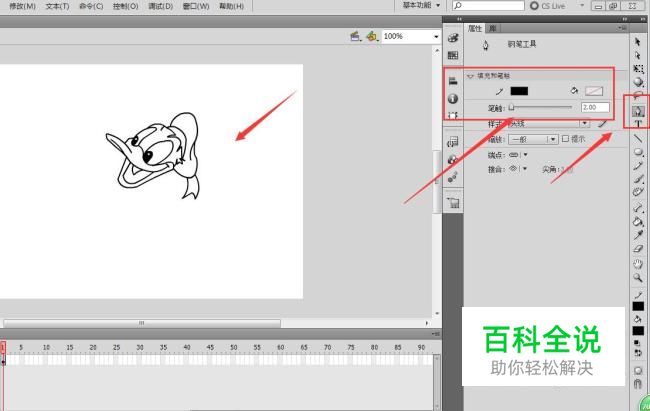This screenshot has height=411, width=650.
Task: Click the search box in top bar
Action: pos(489,5)
